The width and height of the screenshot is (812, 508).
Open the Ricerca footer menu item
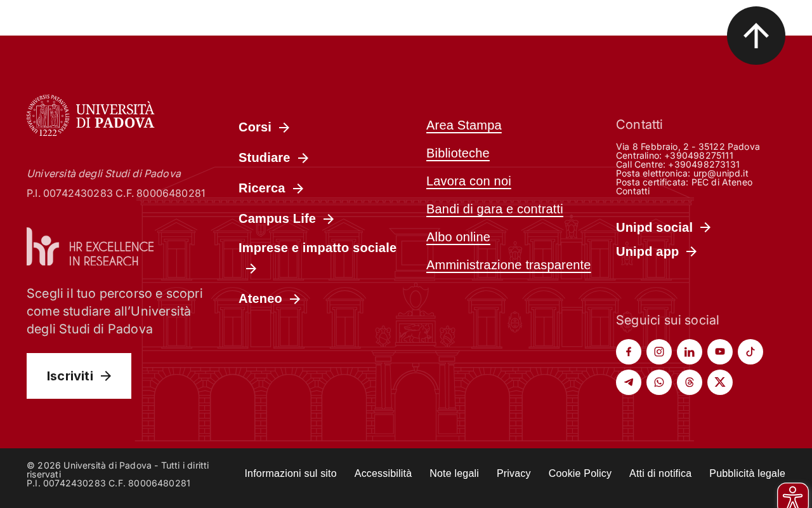271,188
